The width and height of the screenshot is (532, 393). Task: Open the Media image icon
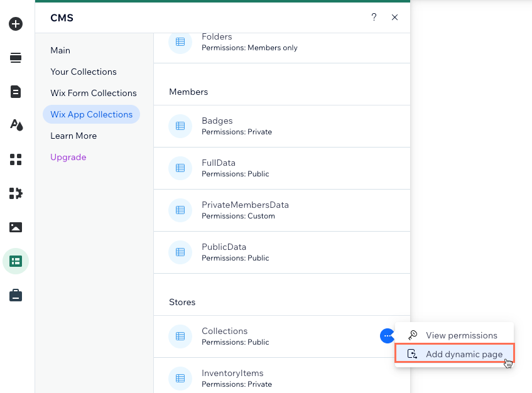point(16,227)
